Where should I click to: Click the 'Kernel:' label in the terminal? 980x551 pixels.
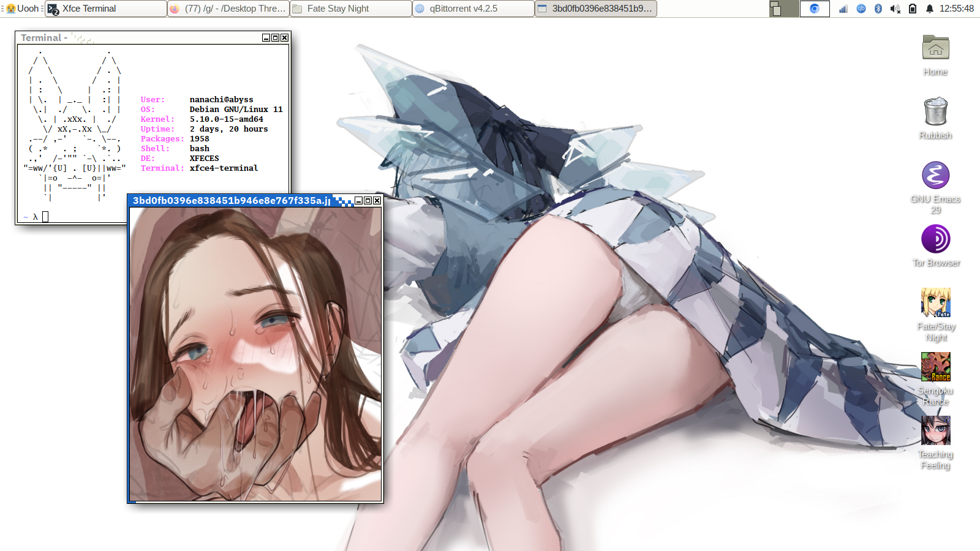point(157,119)
